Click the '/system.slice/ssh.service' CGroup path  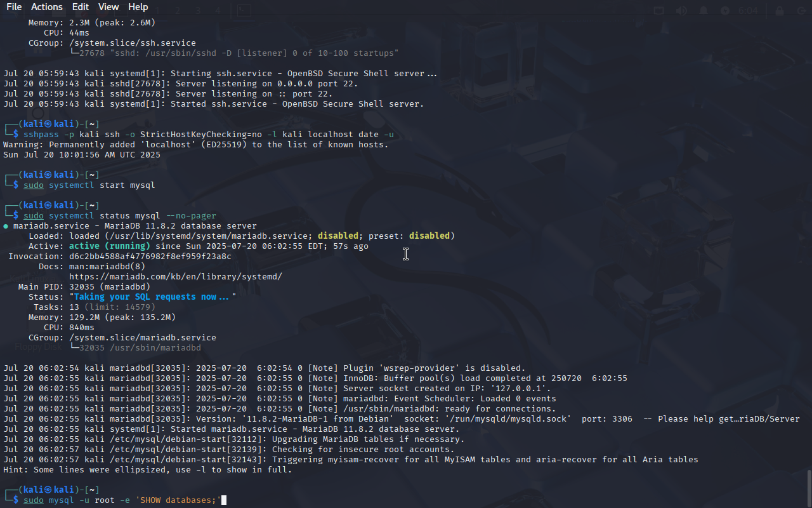(x=133, y=43)
